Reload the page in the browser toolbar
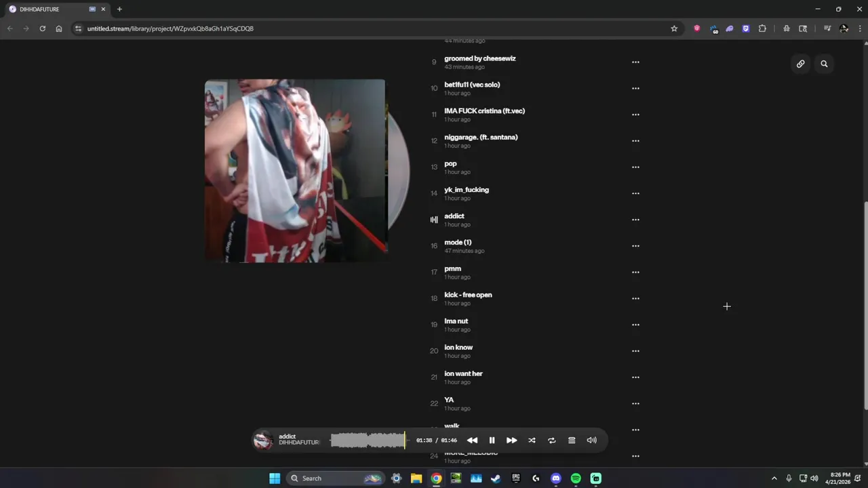868x488 pixels. tap(42, 28)
